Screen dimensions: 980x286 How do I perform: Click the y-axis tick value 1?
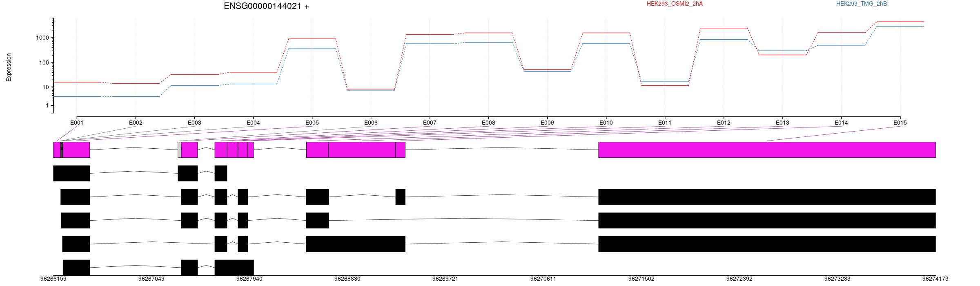tap(47, 106)
